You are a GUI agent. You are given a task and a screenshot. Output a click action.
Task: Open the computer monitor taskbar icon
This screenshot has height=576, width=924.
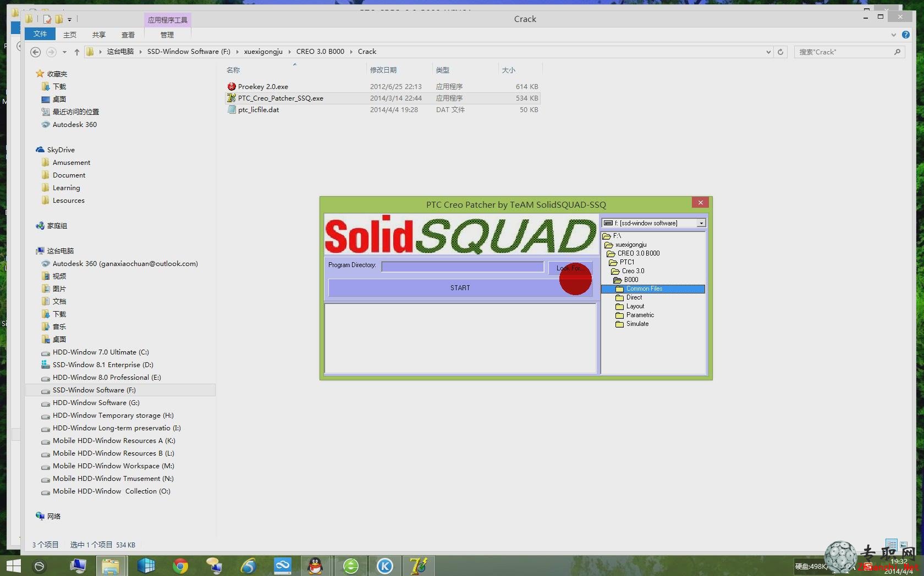(78, 566)
